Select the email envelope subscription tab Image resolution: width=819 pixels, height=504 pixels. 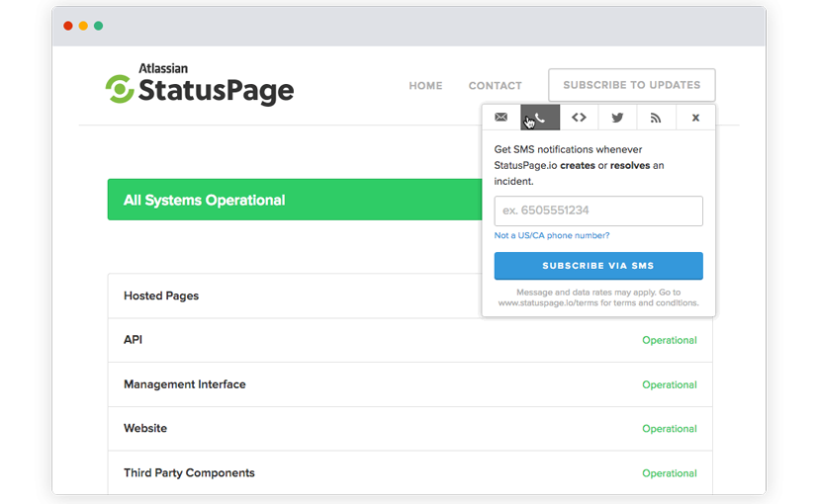click(x=500, y=118)
